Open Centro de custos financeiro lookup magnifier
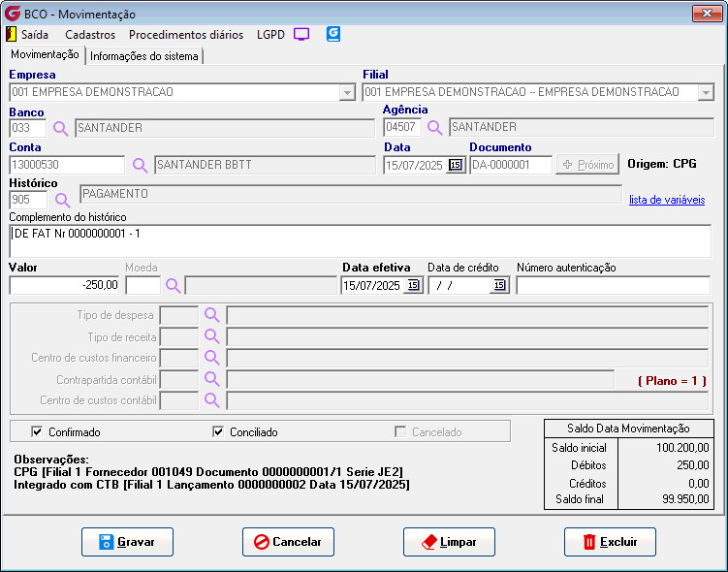 pos(211,358)
